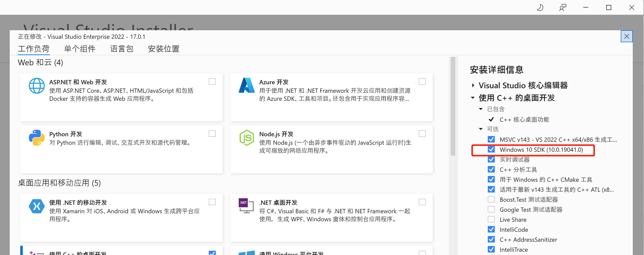Collapse the 已包含 group
This screenshot has width=644, height=255.
[x=481, y=109]
